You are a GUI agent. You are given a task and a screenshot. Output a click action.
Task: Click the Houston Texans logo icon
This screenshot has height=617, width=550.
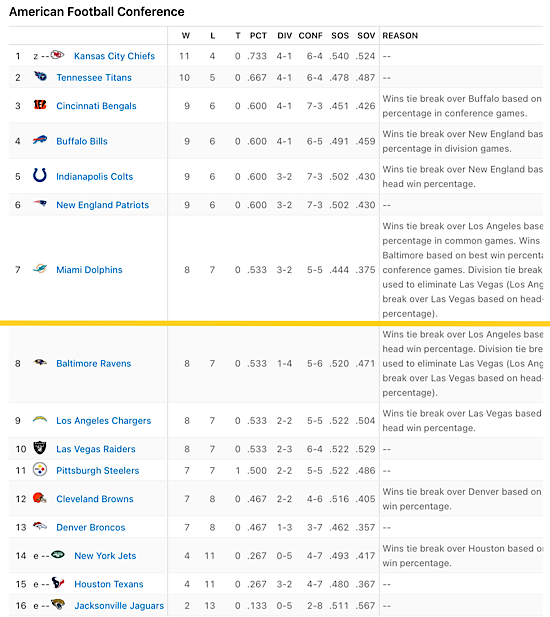click(x=58, y=583)
